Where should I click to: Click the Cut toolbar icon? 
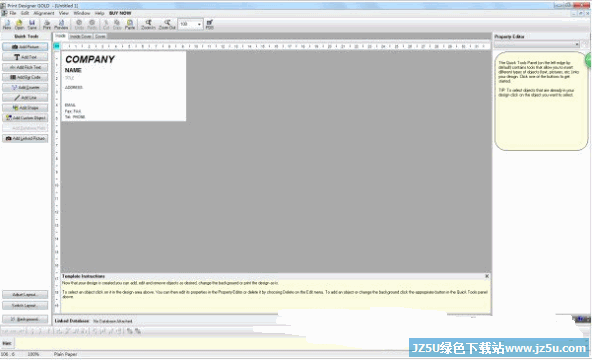click(106, 25)
